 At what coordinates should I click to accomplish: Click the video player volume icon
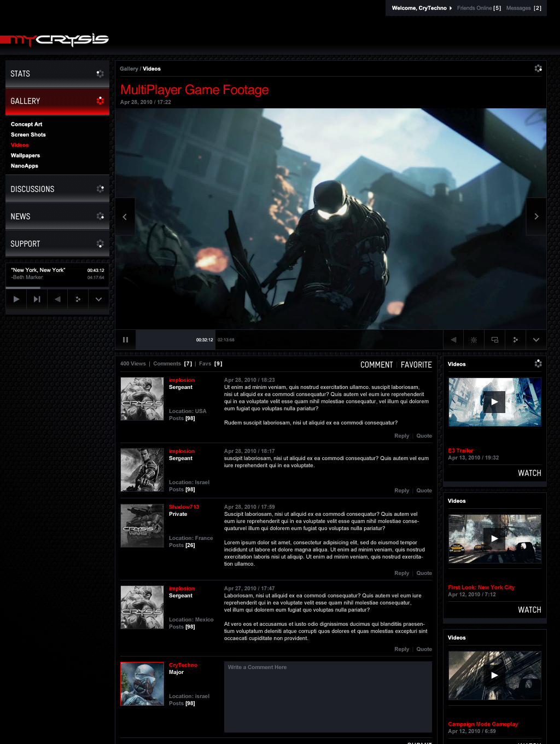point(453,340)
